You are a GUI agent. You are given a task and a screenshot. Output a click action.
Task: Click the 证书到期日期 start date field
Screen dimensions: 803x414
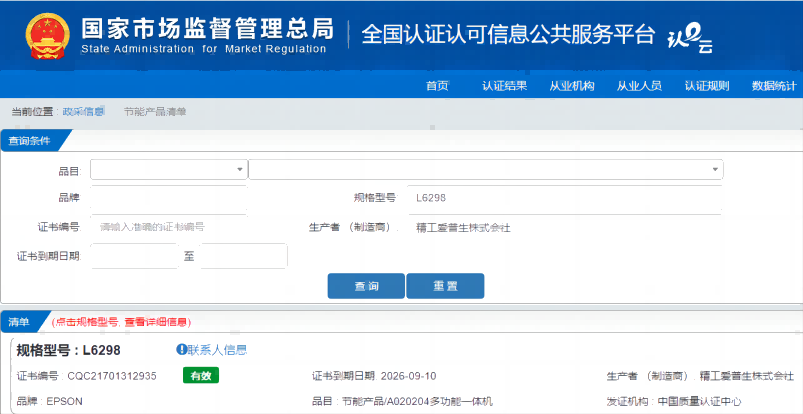click(134, 256)
